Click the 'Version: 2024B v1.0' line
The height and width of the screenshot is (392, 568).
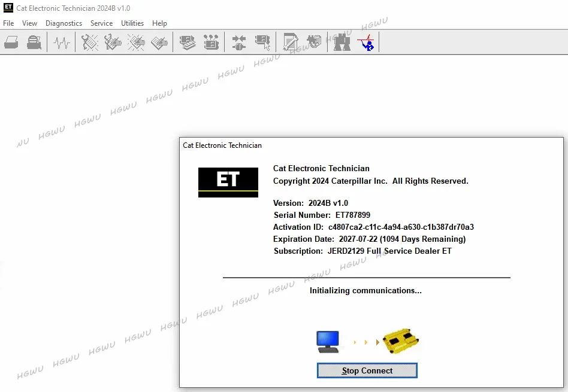[310, 203]
